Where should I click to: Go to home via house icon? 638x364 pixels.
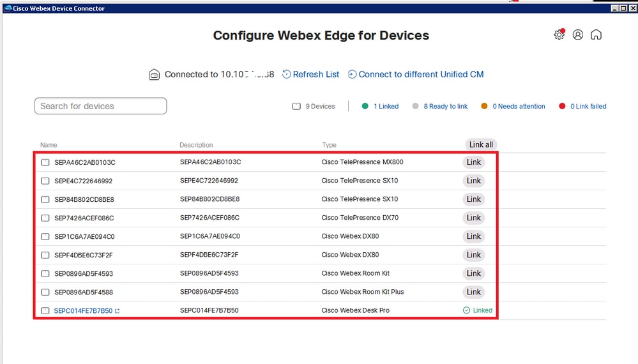(596, 35)
